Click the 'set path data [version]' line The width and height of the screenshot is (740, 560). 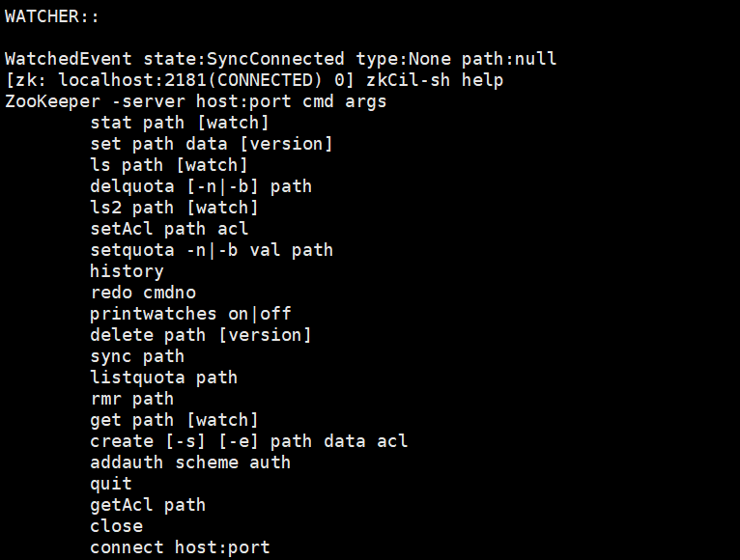click(x=212, y=144)
